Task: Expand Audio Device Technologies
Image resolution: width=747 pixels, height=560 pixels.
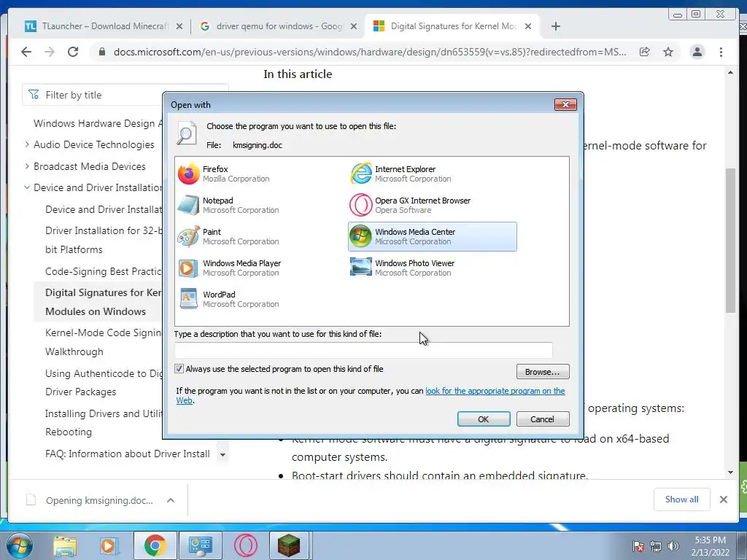Action: click(x=27, y=144)
